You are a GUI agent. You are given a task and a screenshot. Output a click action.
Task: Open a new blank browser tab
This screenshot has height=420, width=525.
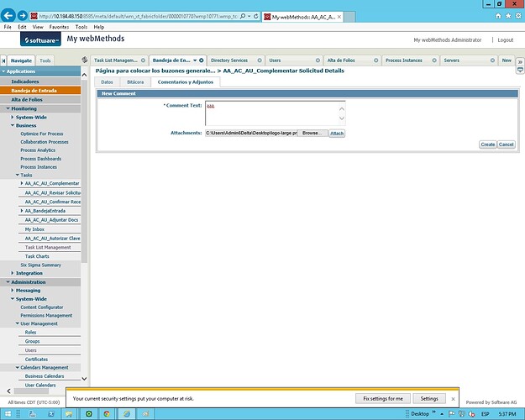pyautogui.click(x=349, y=17)
